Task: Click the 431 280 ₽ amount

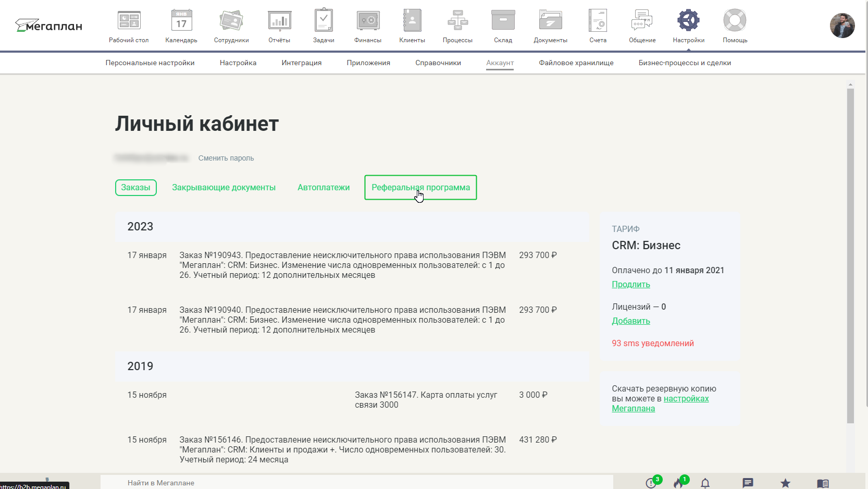Action: click(538, 439)
